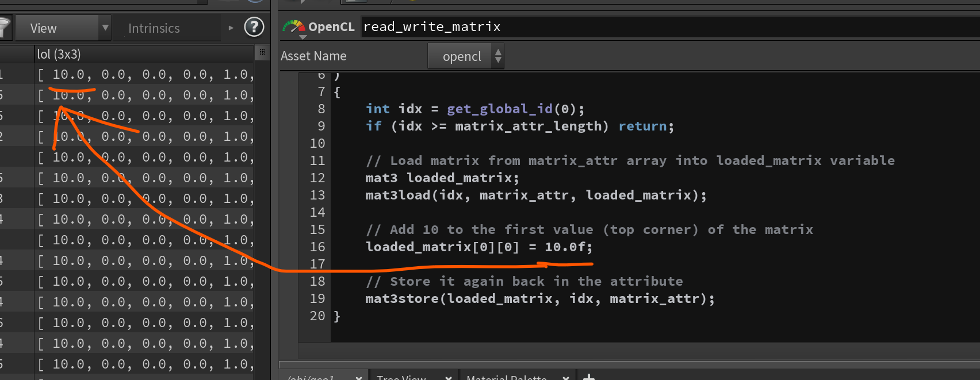The height and width of the screenshot is (380, 980).
Task: Place cursor on the mat3store code line
Action: 539,298
